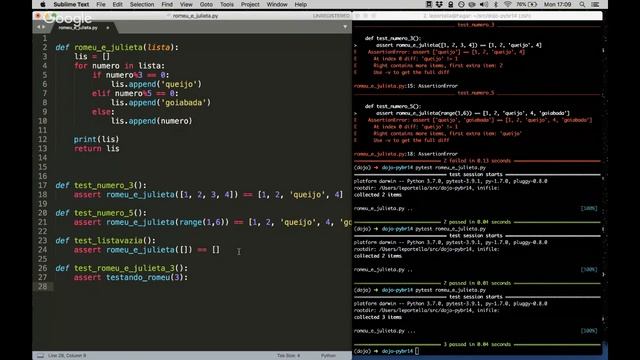
Task: Open the Find menu
Action: pyautogui.click(x=167, y=4)
